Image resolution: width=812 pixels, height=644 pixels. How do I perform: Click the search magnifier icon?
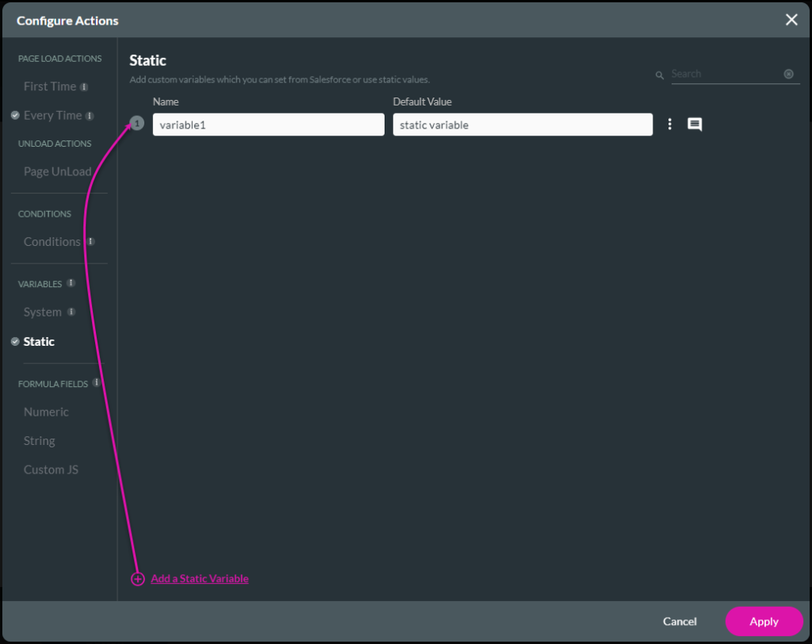[x=660, y=75]
